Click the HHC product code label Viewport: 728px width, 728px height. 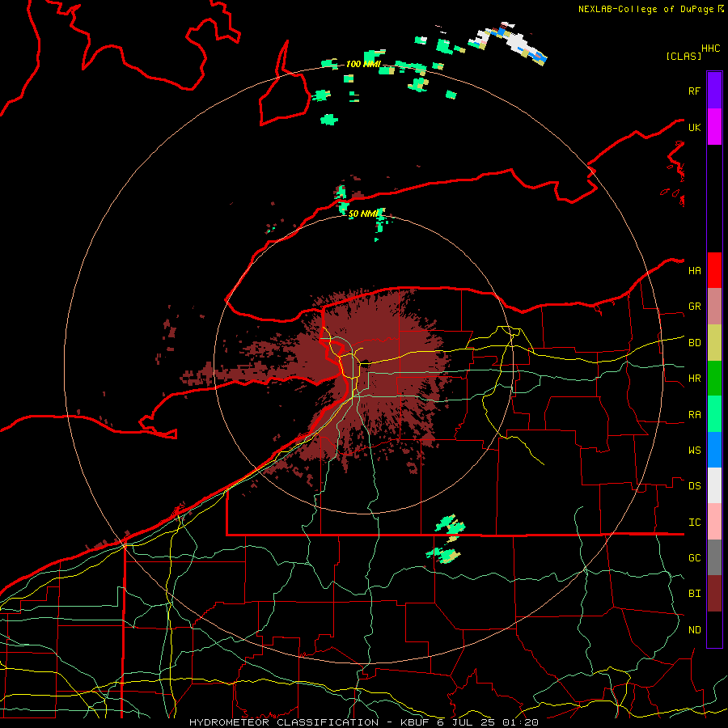[x=710, y=49]
